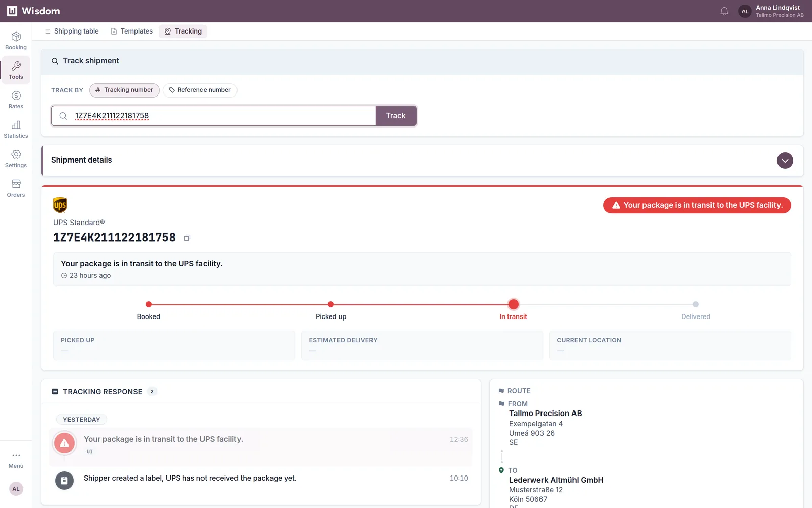Viewport: 812px width, 508px height.
Task: Click the magnifier icon in the search field
Action: click(x=63, y=116)
